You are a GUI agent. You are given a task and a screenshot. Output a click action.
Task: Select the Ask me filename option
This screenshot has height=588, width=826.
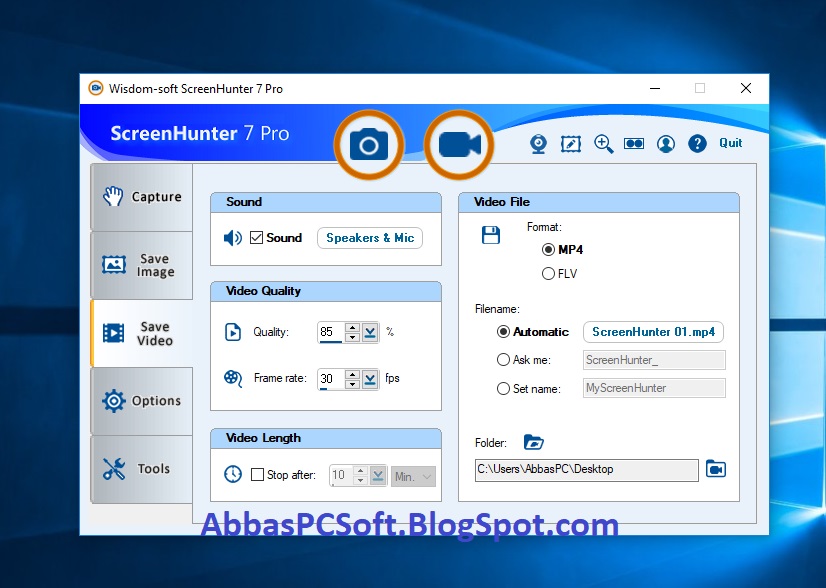pos(504,359)
